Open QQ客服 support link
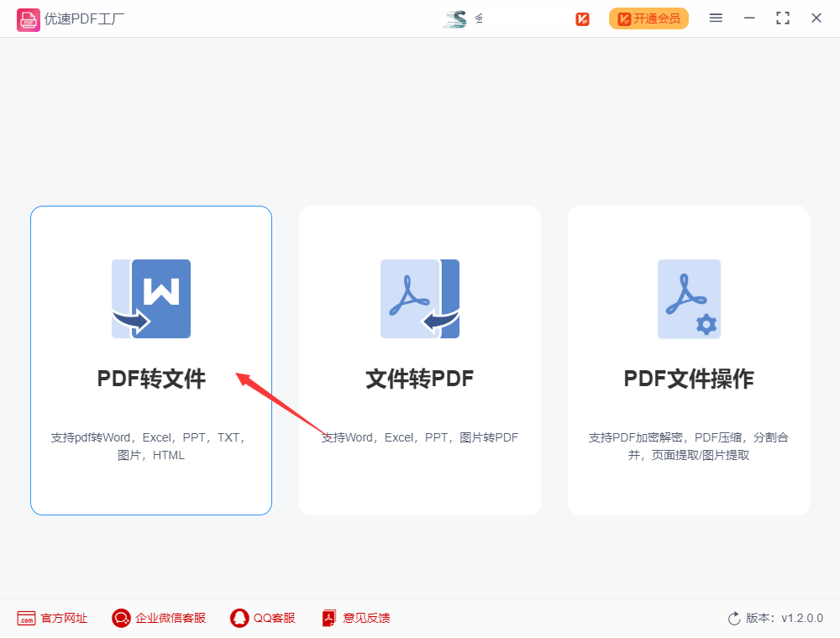 tap(275, 618)
